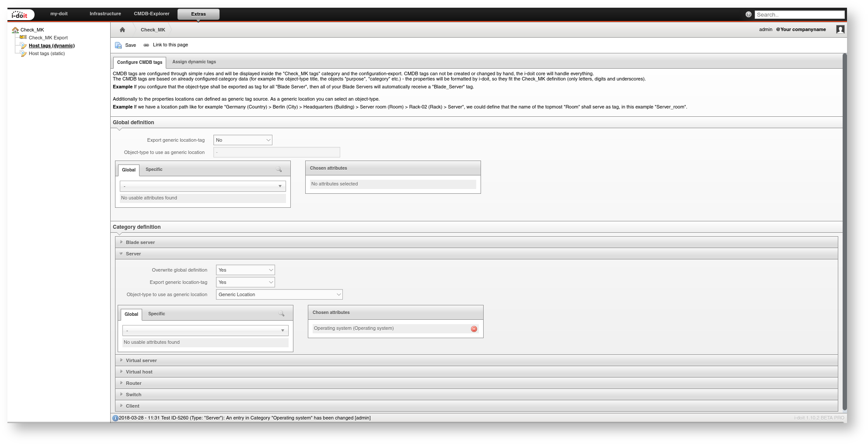Expand the Blade server section
Image resolution: width=868 pixels, height=444 pixels.
pos(477,242)
